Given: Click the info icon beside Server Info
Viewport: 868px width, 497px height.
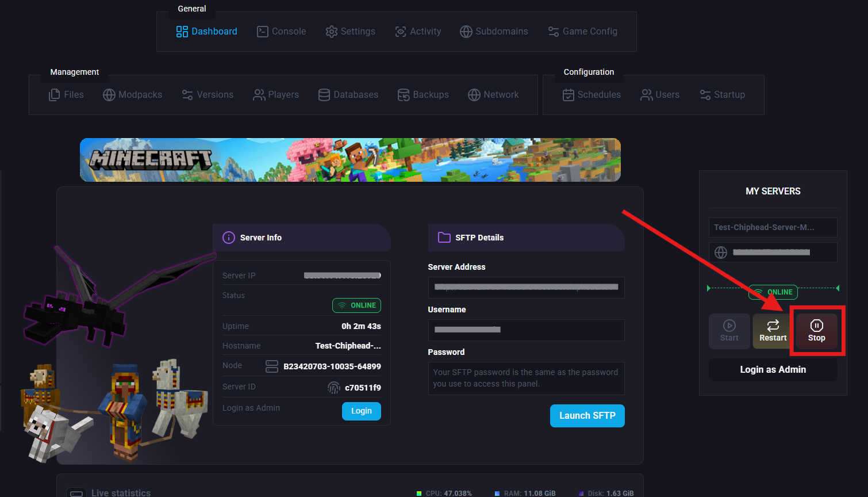Looking at the screenshot, I should (229, 238).
